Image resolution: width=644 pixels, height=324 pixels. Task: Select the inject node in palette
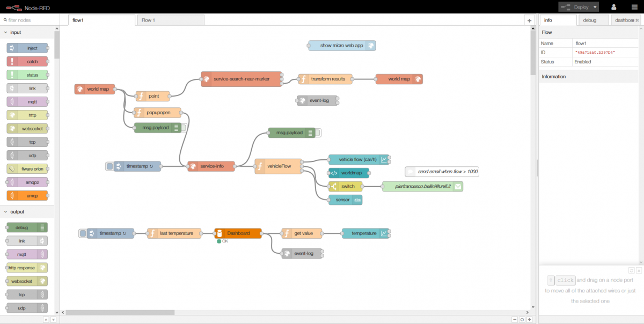point(27,48)
